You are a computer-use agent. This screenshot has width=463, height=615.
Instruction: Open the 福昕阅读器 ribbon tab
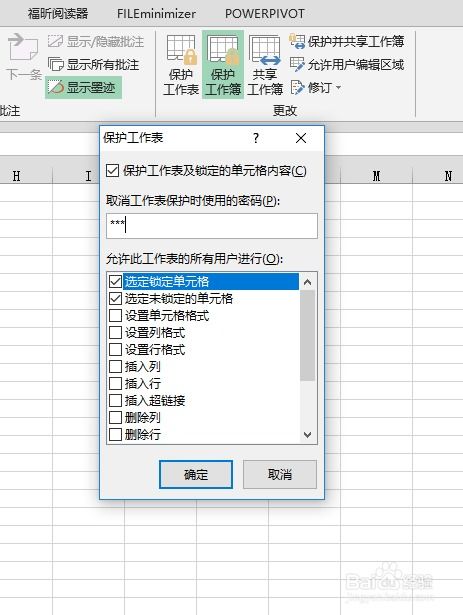point(58,14)
